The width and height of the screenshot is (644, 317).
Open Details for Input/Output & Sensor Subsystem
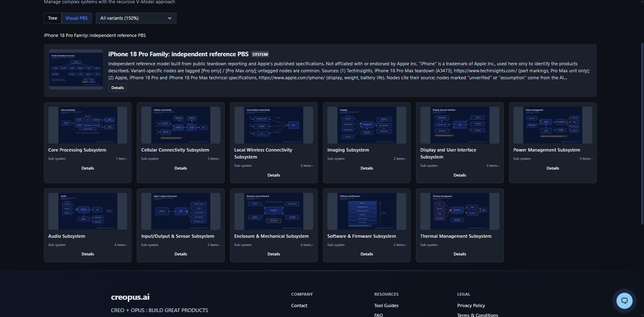pyautogui.click(x=181, y=254)
